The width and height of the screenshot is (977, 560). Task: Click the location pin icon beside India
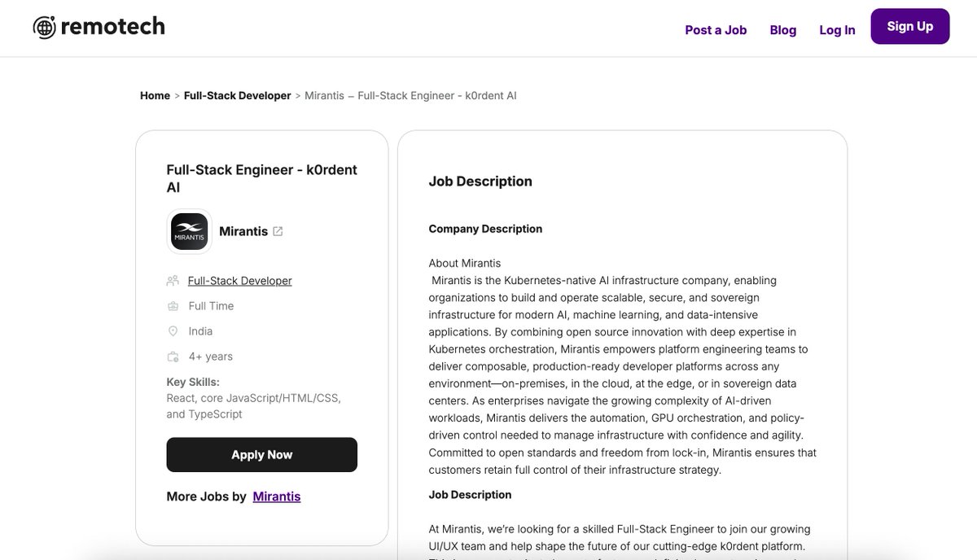[x=173, y=331]
